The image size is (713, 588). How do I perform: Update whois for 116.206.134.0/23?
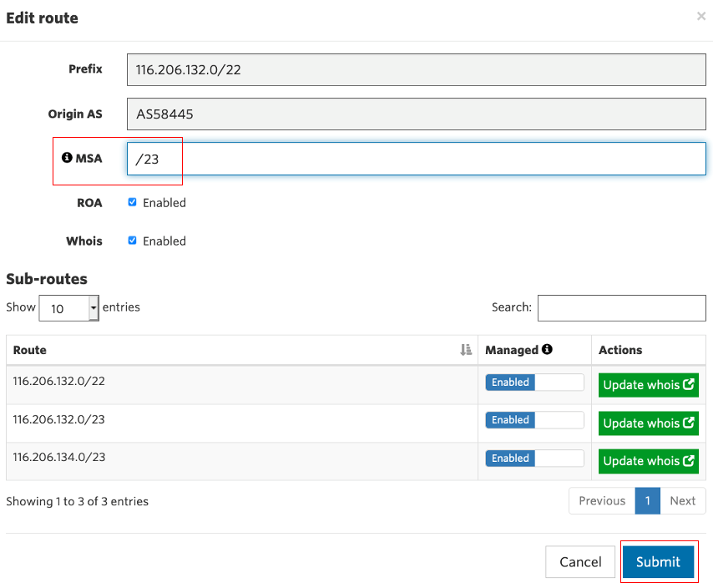(x=649, y=461)
